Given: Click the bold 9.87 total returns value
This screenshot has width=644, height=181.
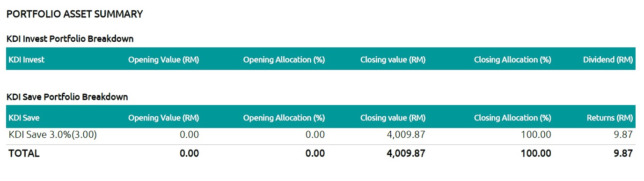Looking at the screenshot, I should tap(623, 153).
